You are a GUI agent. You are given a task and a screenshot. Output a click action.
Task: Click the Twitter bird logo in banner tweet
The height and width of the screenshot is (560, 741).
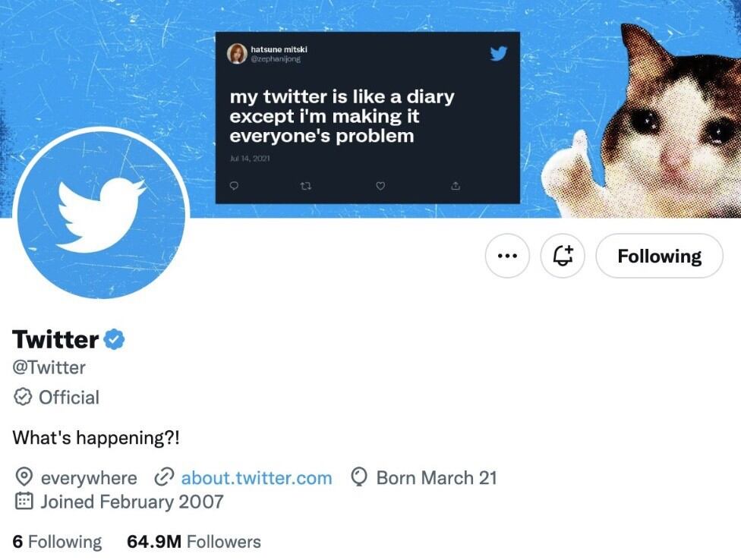coord(498,54)
